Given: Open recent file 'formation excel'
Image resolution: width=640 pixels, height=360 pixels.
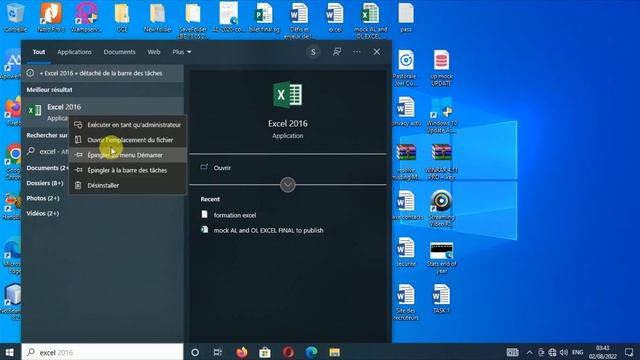Looking at the screenshot, I should click(x=235, y=215).
